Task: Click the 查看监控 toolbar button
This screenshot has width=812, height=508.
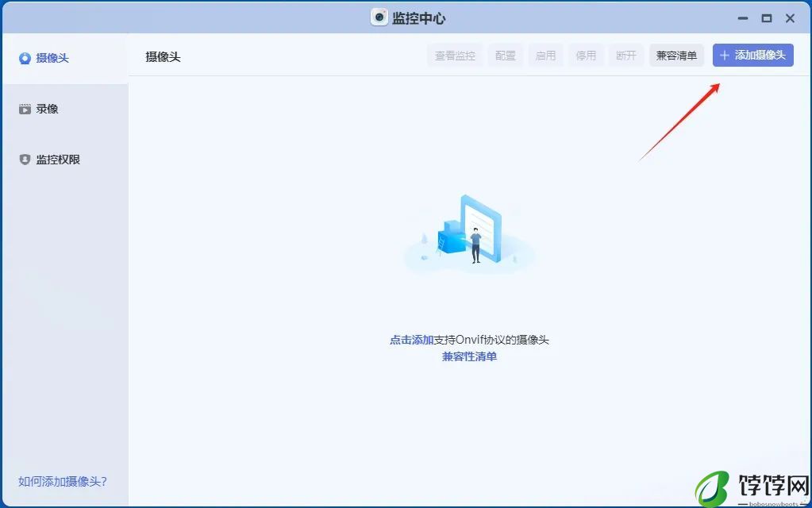Action: pos(455,56)
